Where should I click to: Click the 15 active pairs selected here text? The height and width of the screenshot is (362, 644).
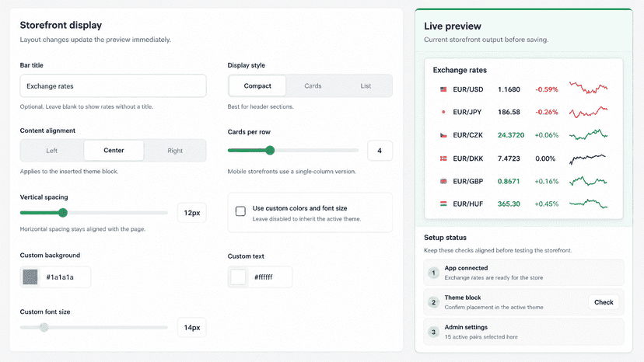point(481,337)
